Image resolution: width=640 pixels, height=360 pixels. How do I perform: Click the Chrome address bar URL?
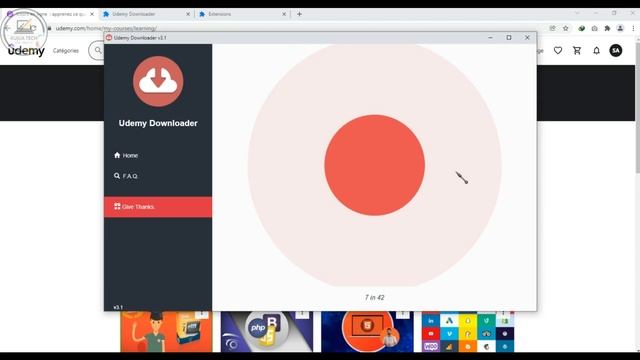pos(106,28)
